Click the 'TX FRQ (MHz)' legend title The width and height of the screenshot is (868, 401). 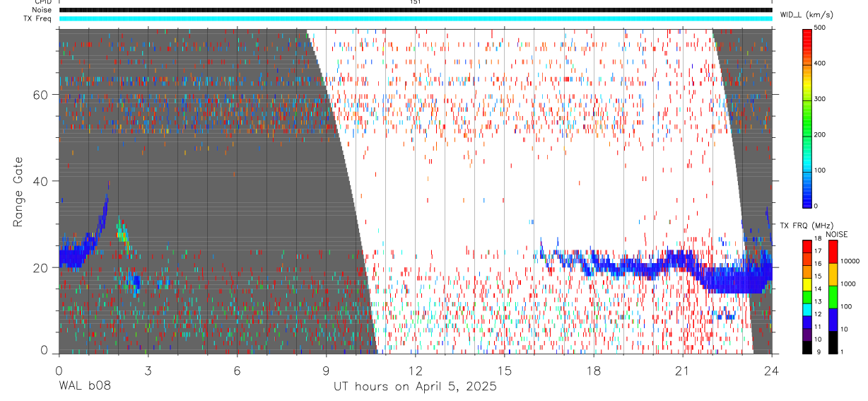click(x=806, y=226)
